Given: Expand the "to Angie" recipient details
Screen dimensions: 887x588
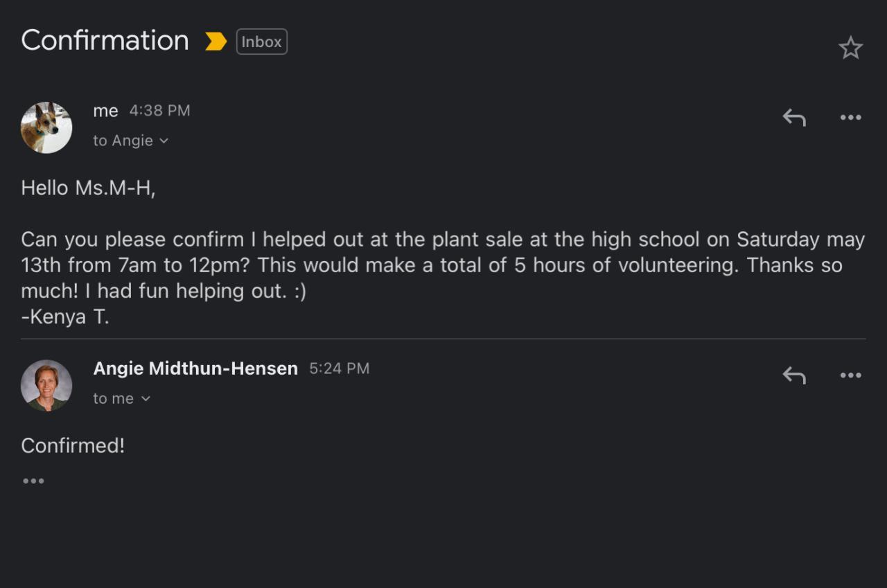Looking at the screenshot, I should [x=131, y=141].
